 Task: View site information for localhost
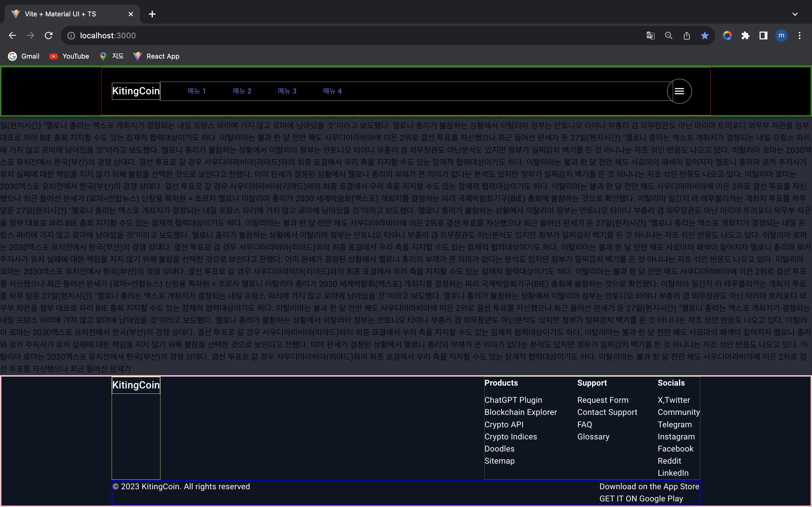(x=71, y=35)
